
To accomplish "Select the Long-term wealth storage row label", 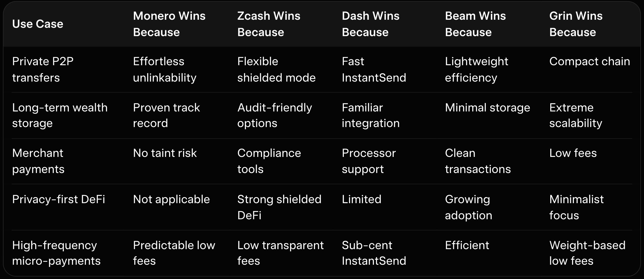I will (x=60, y=115).
